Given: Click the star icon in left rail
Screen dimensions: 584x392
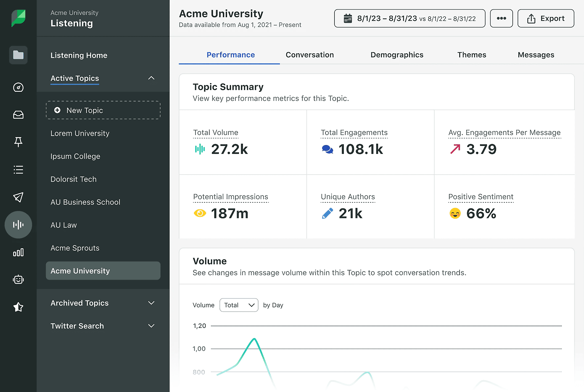Looking at the screenshot, I should pyautogui.click(x=18, y=307).
